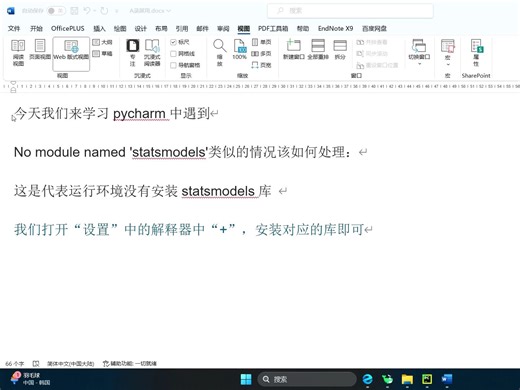
Task: Open the 帮助 (Help) tab
Action: pyautogui.click(x=303, y=28)
